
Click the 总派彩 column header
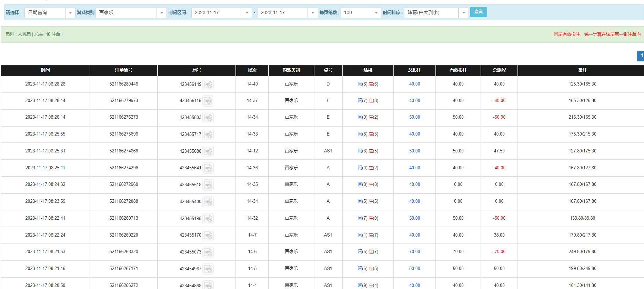pyautogui.click(x=499, y=70)
